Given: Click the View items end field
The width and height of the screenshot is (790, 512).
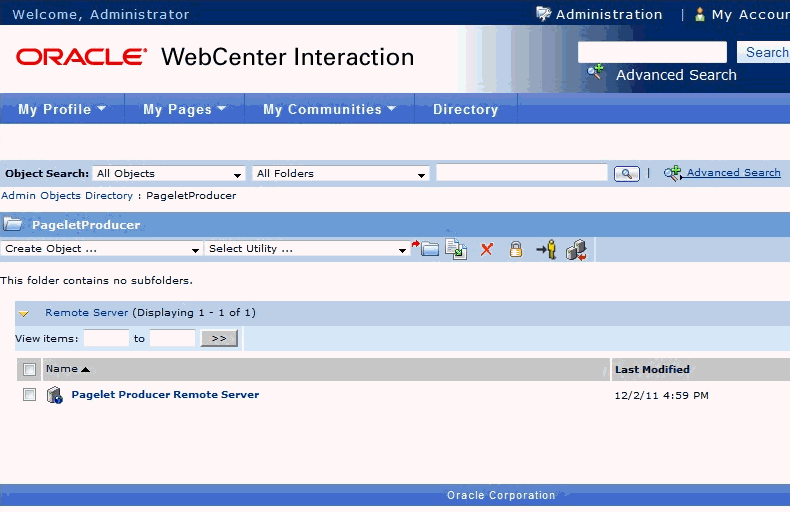Looking at the screenshot, I should [172, 338].
